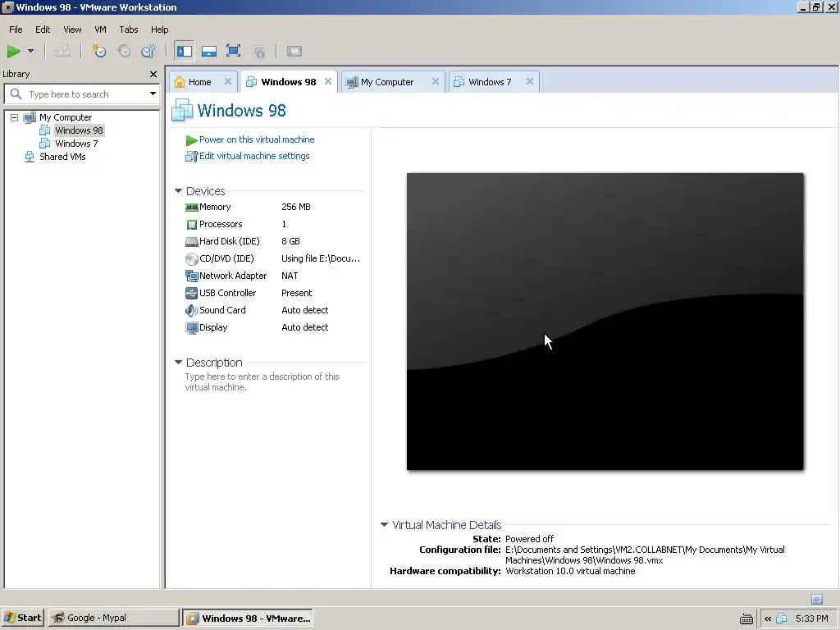This screenshot has height=630, width=840.
Task: Click the console view toolbar icon
Action: [294, 51]
